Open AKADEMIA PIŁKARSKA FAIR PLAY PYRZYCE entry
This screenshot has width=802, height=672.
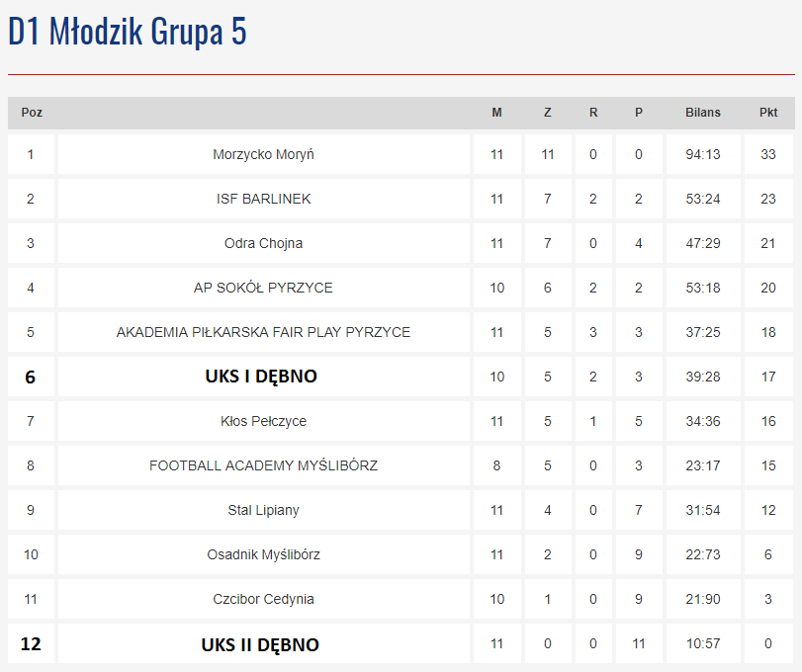(x=263, y=332)
